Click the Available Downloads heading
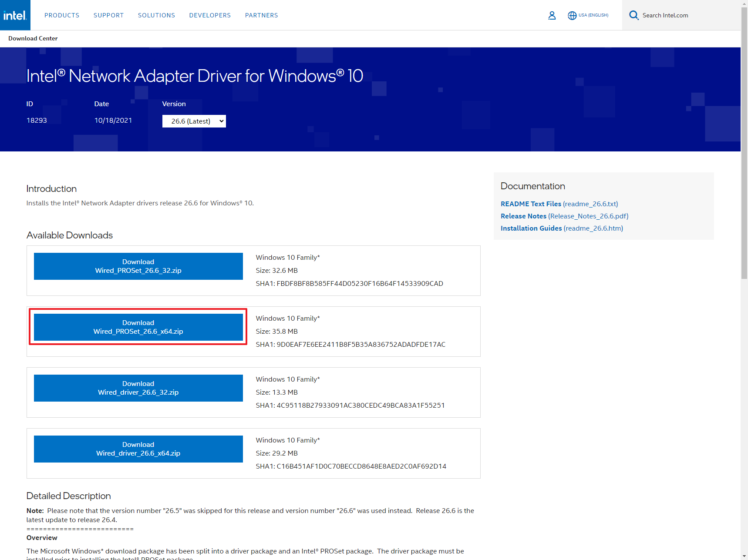 pos(70,235)
